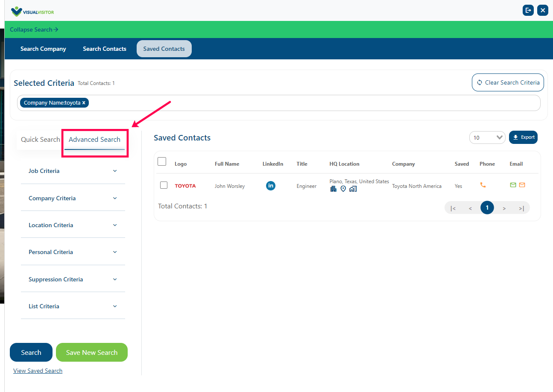This screenshot has width=553, height=392.
Task: Expand Personal Criteria section
Action: pos(73,252)
